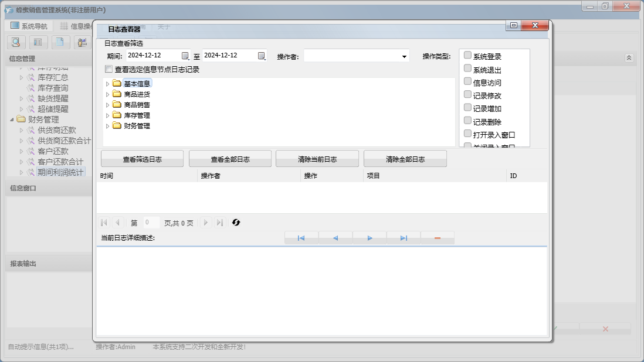Expand the 基本信息 tree folder
This screenshot has width=644, height=362.
[x=107, y=84]
